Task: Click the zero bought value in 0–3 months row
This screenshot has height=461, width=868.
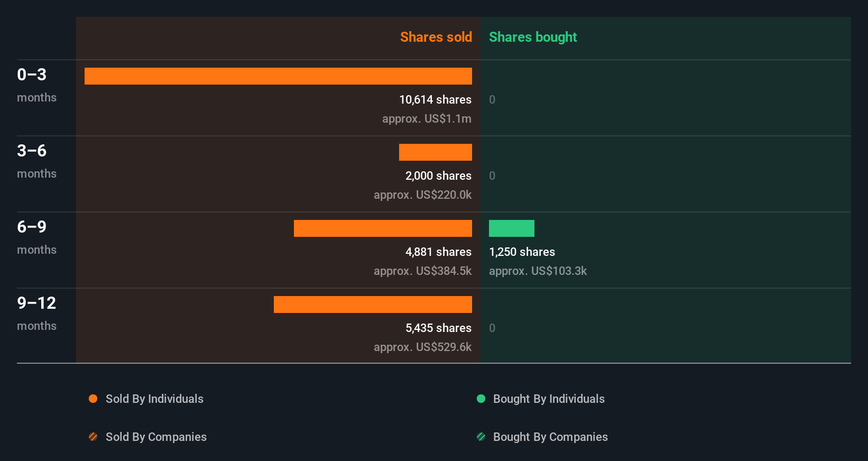Action: point(492,99)
